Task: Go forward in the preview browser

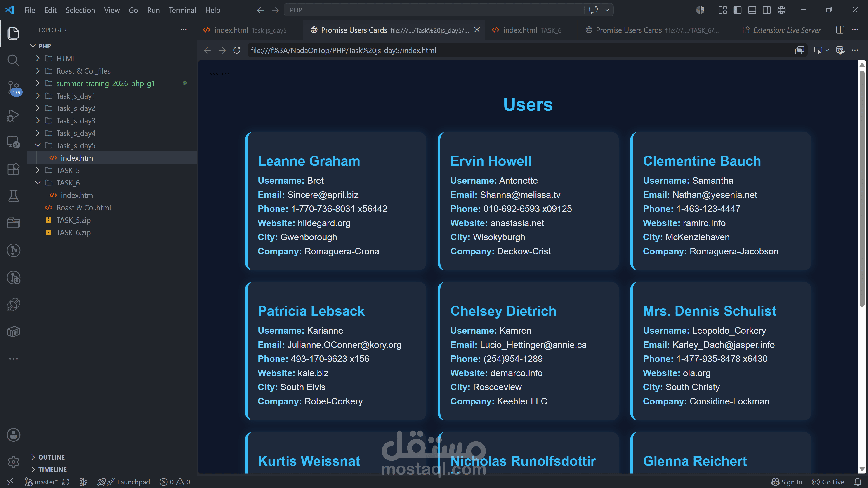Action: click(222, 50)
